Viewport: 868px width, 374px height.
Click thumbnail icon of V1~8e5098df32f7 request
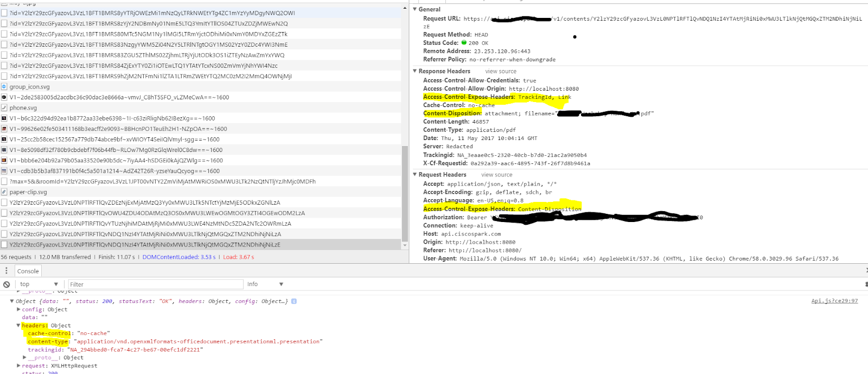coord(4,150)
